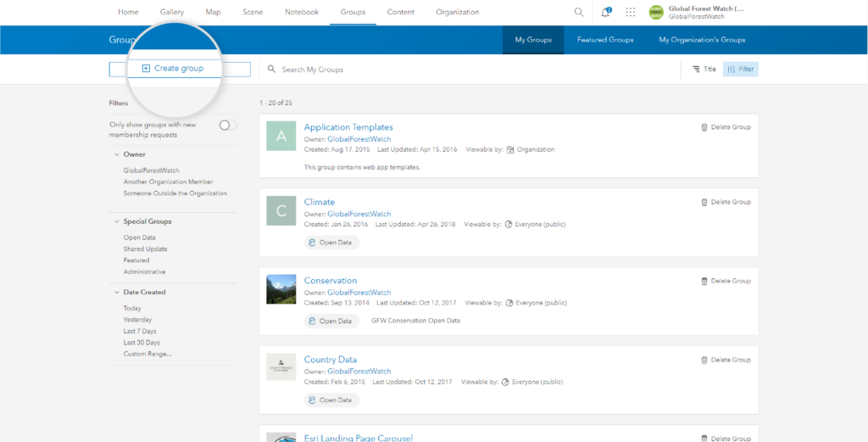Screen dimensions: 868x442
Task: Click GlobalForestWatch owner link on Climate card
Action: pyautogui.click(x=359, y=214)
